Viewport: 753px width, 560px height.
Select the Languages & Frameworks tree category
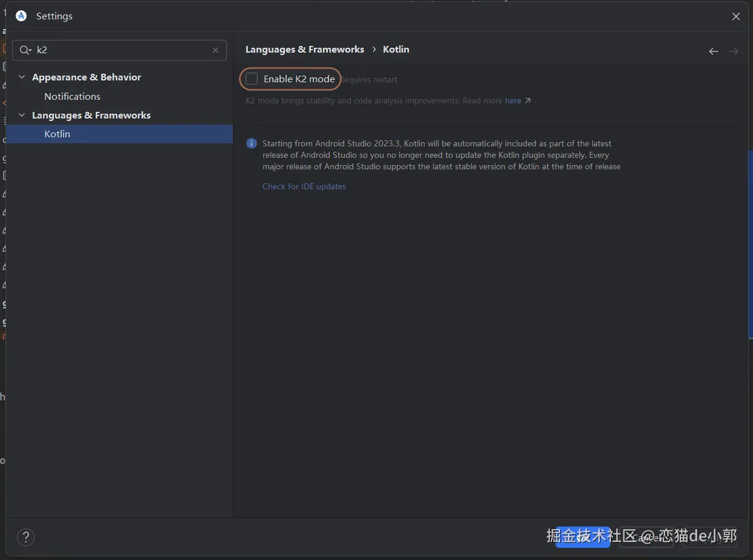click(91, 116)
